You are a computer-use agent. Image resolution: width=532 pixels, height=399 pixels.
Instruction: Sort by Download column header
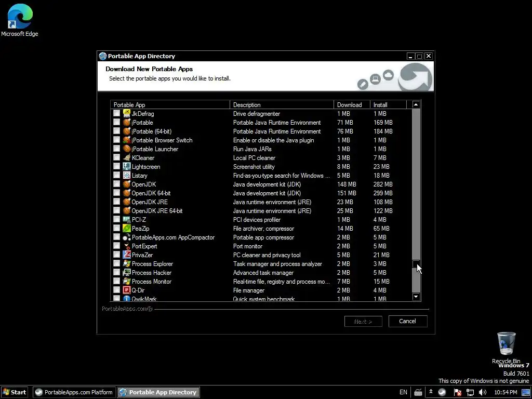[x=352, y=104]
